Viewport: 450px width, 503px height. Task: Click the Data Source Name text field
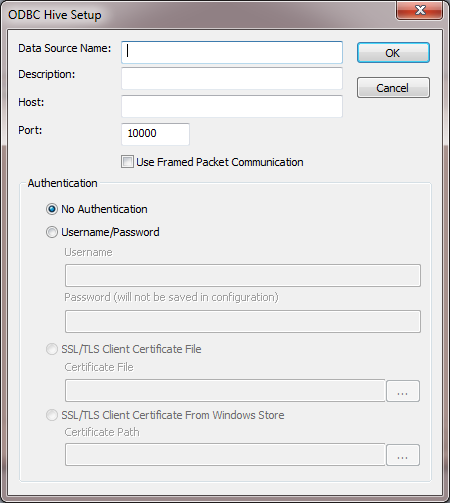pyautogui.click(x=232, y=52)
